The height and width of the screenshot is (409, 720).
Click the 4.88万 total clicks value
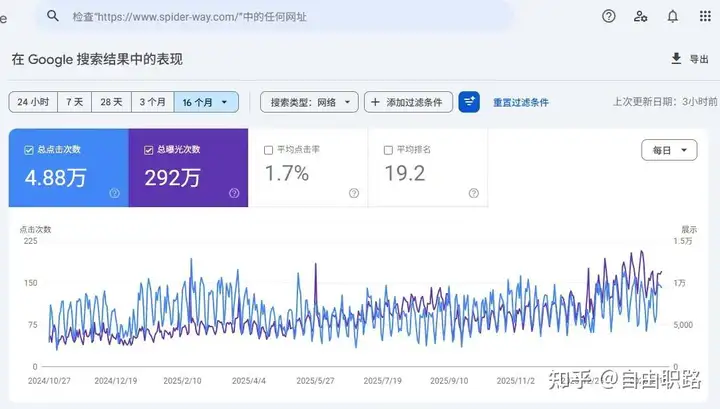(x=56, y=177)
